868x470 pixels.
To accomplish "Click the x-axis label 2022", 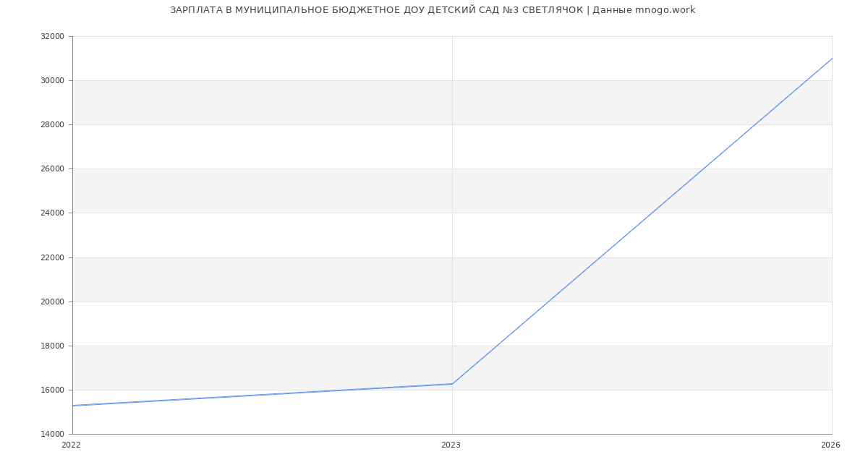I will pyautogui.click(x=71, y=445).
